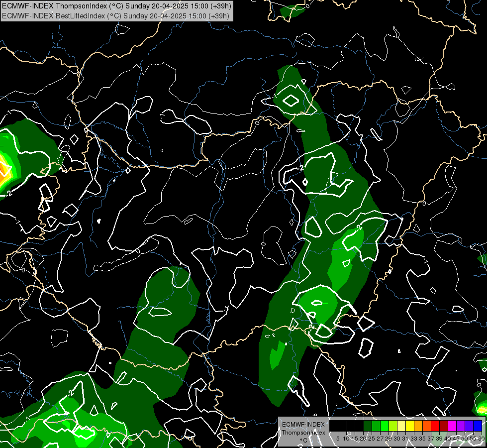Click the dark red 39-40 legend swatch
The width and height of the screenshot is (487, 448).
[x=444, y=426]
